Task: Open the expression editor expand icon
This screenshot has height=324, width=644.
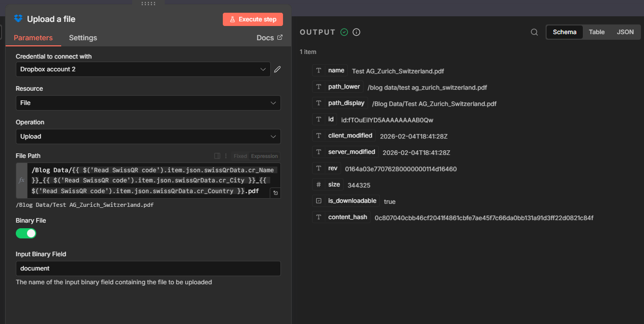Action: 275,193
